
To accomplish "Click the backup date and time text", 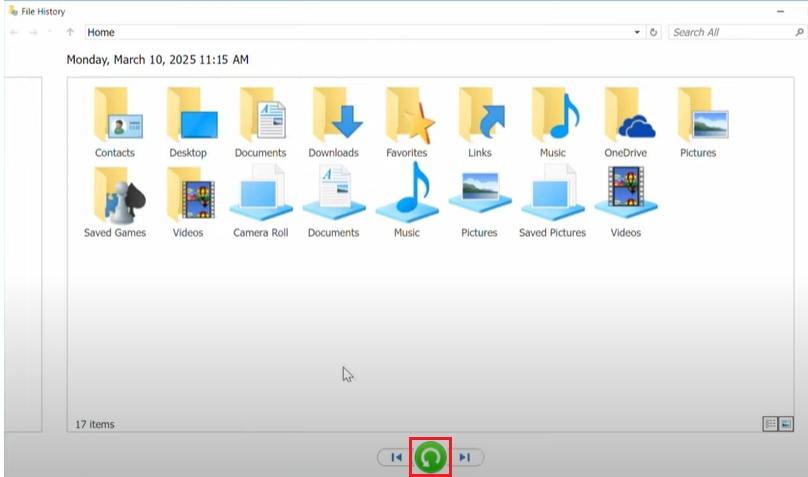I will pyautogui.click(x=158, y=59).
